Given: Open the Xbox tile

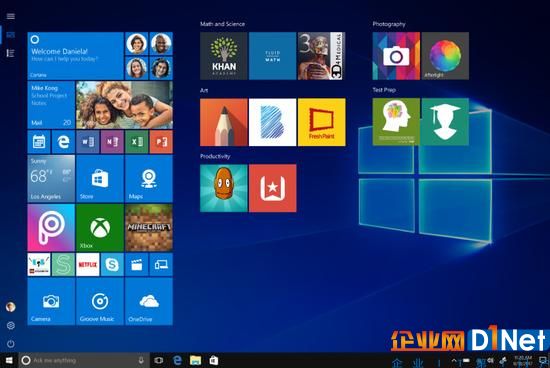Looking at the screenshot, I should [100, 228].
